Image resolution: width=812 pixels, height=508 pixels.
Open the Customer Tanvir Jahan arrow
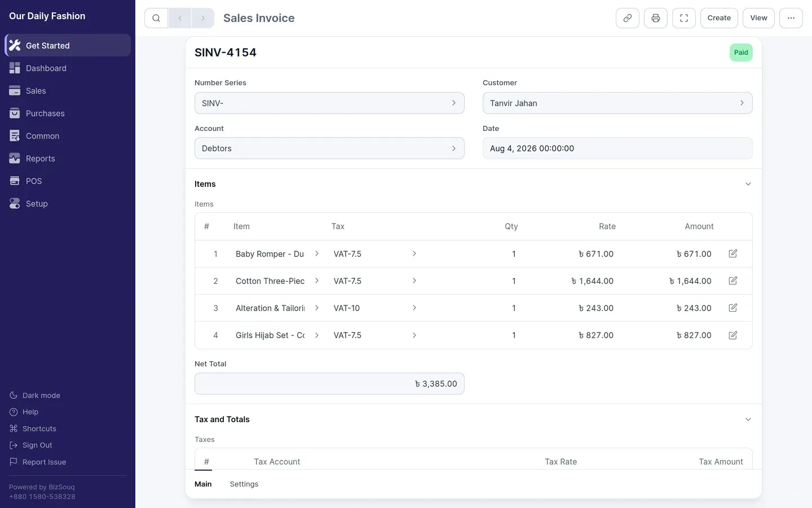click(x=742, y=103)
